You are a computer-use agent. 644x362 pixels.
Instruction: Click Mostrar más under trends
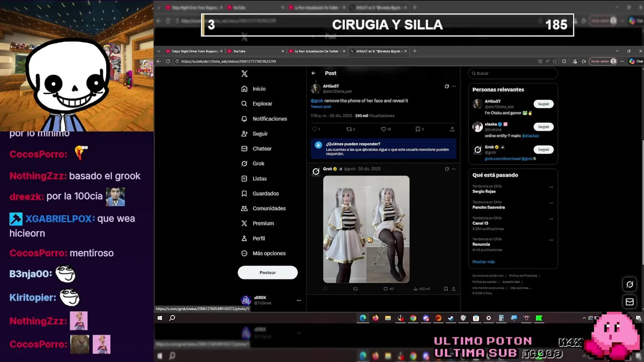point(484,262)
